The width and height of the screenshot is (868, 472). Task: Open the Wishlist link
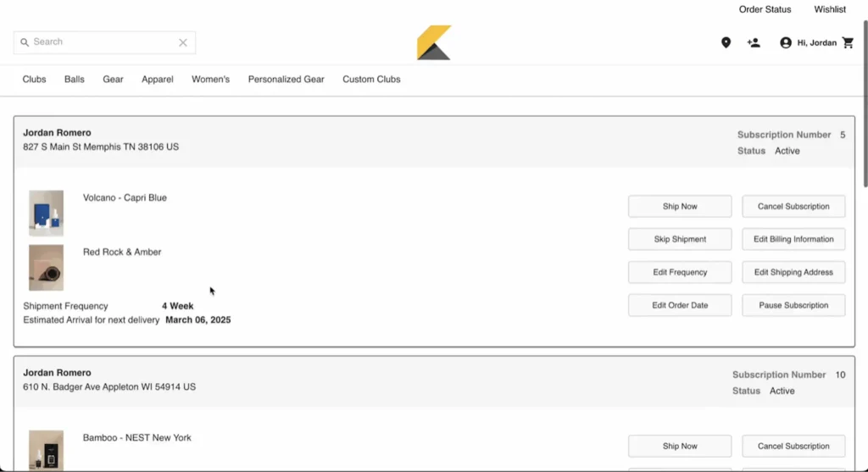coord(829,9)
